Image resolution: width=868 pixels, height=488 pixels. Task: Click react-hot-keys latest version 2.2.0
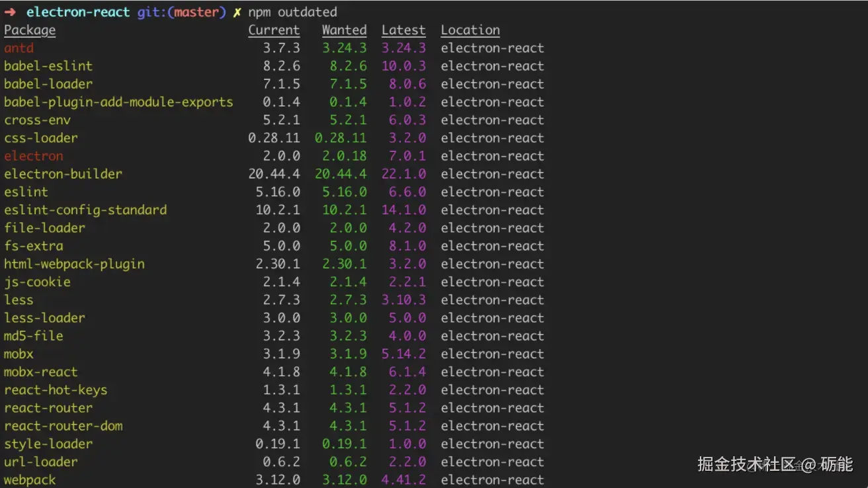point(408,390)
